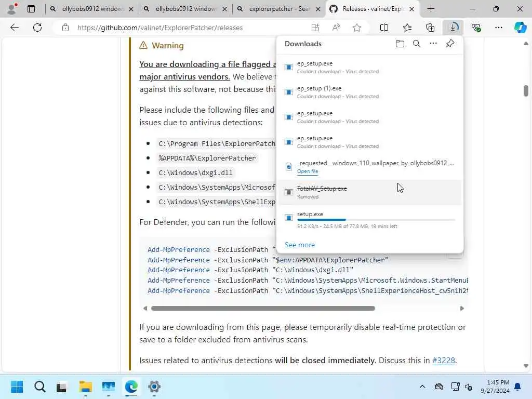Open the clock showing 1:45 PM
Screen dimensions: 532x399
[495, 387]
